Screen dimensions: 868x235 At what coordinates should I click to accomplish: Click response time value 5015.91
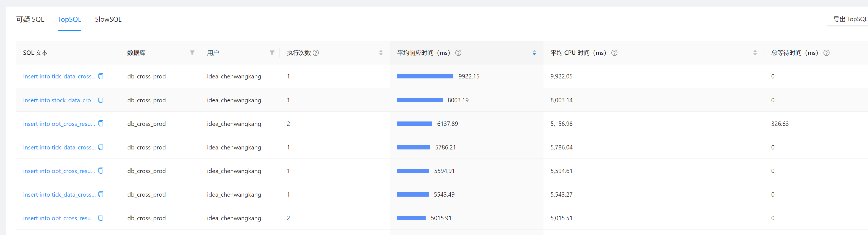pos(441,218)
